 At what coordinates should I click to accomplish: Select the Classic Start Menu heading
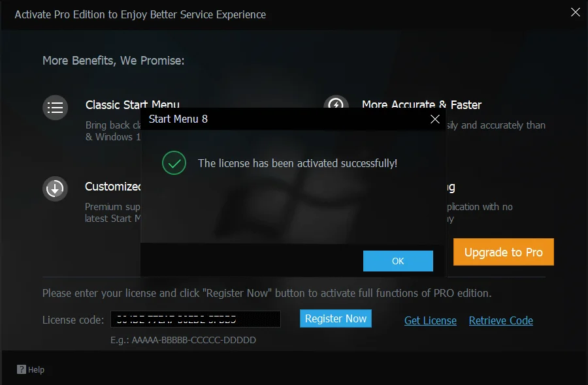pos(133,104)
